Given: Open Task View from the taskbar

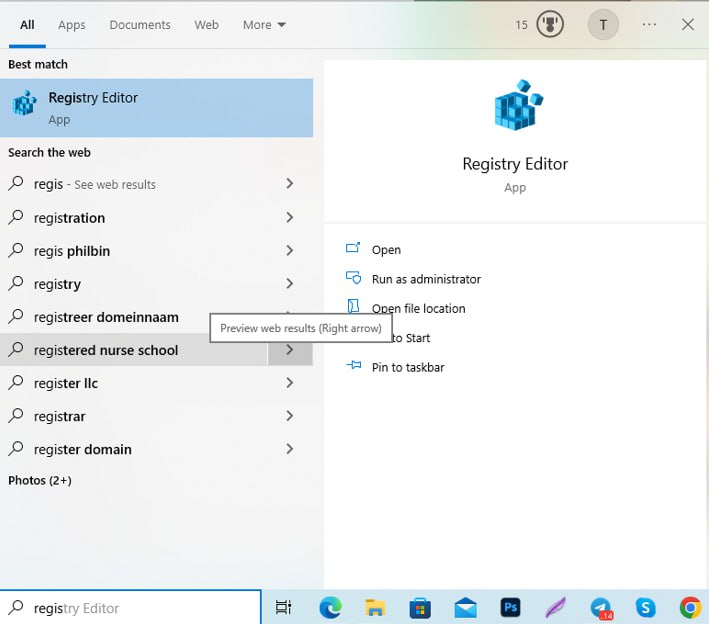Looking at the screenshot, I should pos(284,607).
